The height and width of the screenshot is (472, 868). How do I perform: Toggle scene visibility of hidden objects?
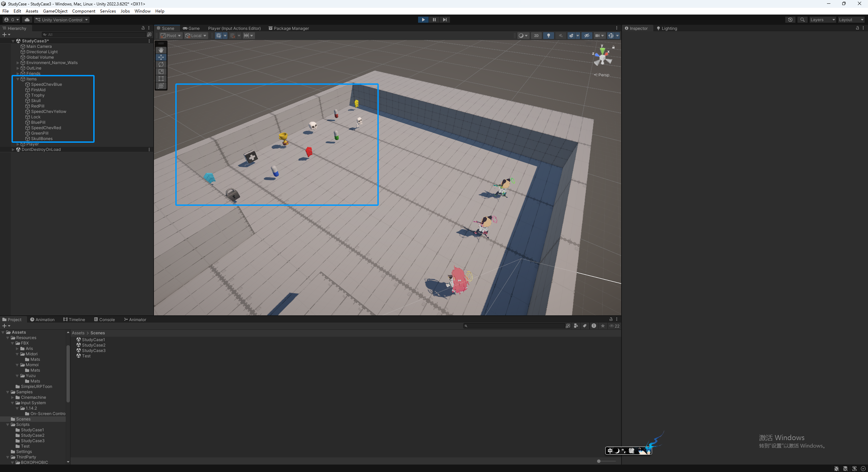[x=587, y=36]
